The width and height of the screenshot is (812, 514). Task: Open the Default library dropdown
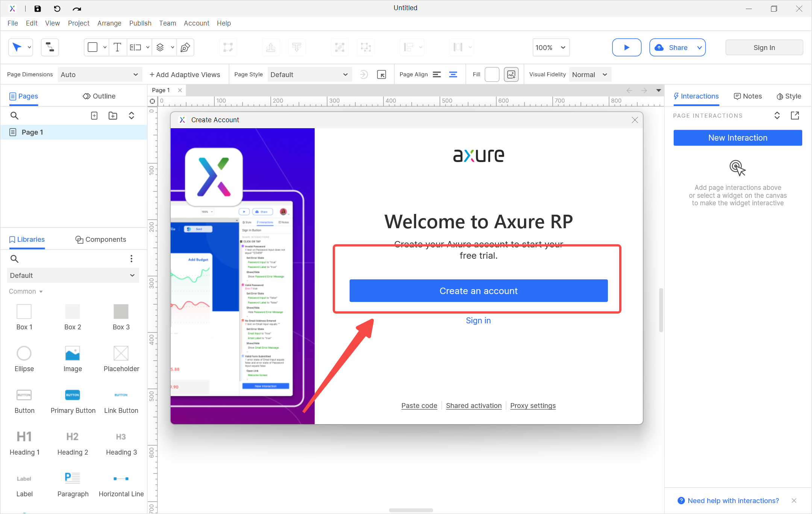point(73,275)
